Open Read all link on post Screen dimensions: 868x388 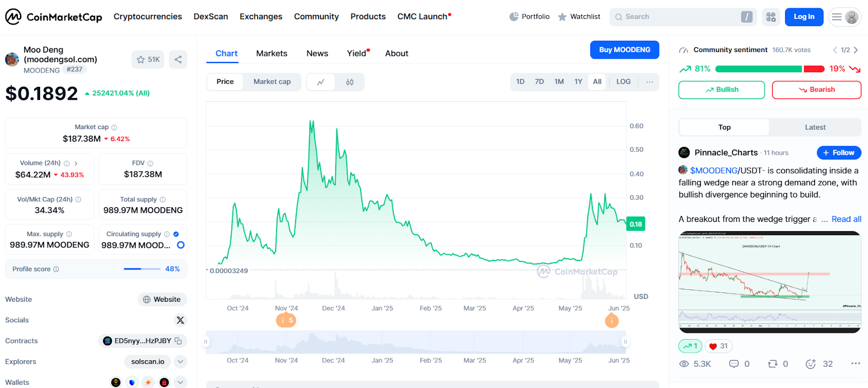846,219
